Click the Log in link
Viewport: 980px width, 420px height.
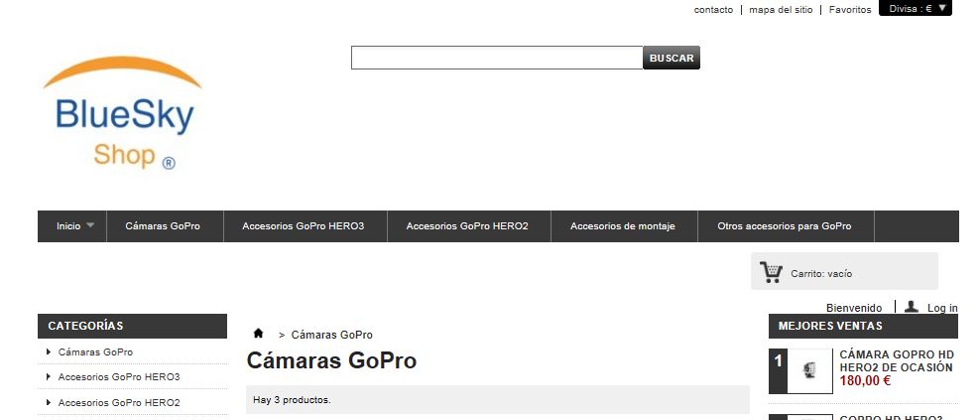942,308
